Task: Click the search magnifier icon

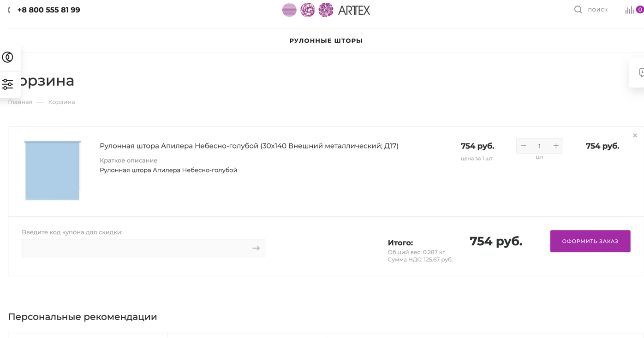Action: (x=578, y=10)
